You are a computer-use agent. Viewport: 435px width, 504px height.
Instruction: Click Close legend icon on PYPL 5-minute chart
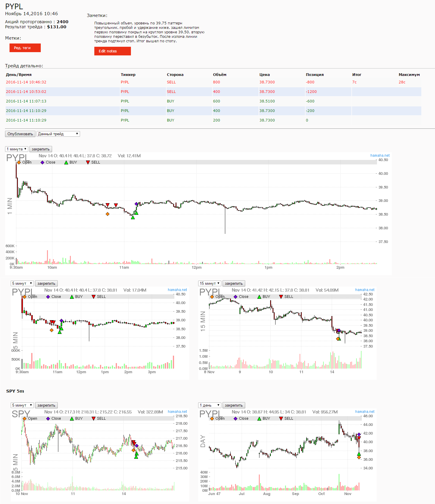(x=48, y=297)
